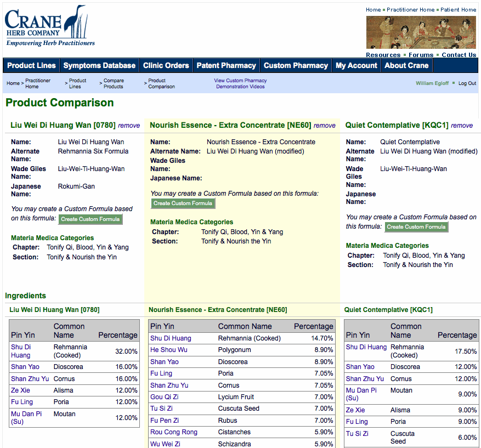Click the banner painting thumbnail
Image resolution: width=481 pixels, height=448 pixels.
[421, 32]
